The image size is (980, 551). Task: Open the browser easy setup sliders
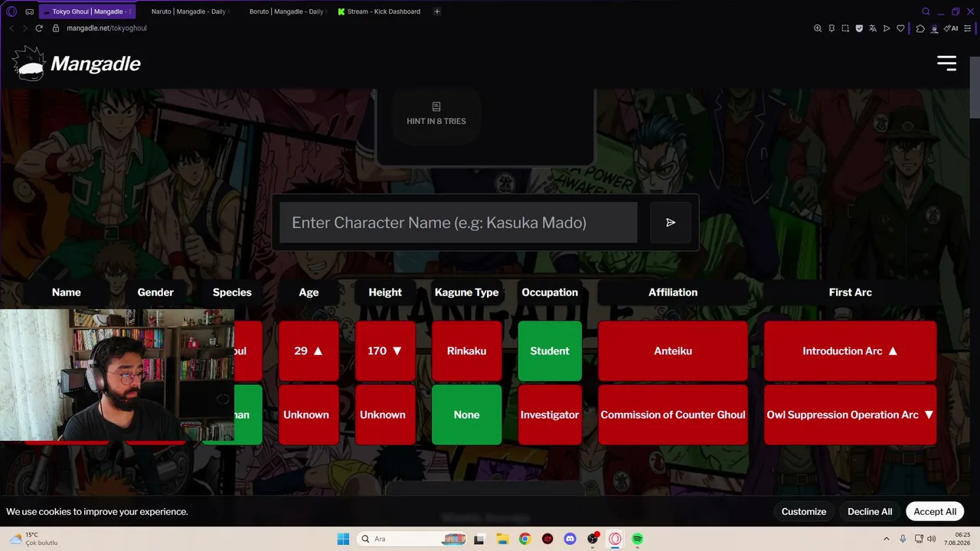coord(968,28)
